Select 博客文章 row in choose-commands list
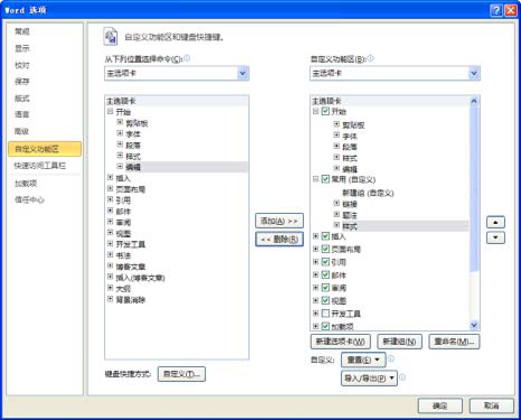Screen dimensions: 521x420 [131, 267]
